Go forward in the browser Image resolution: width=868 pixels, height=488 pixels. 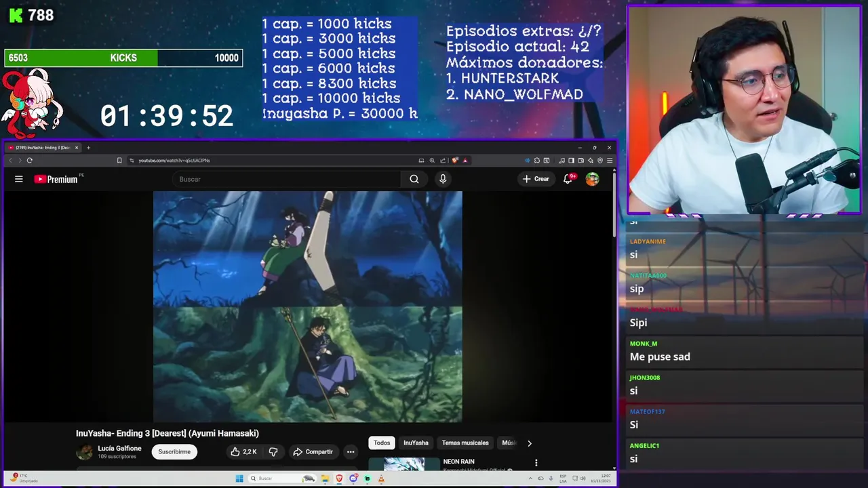pyautogui.click(x=20, y=161)
